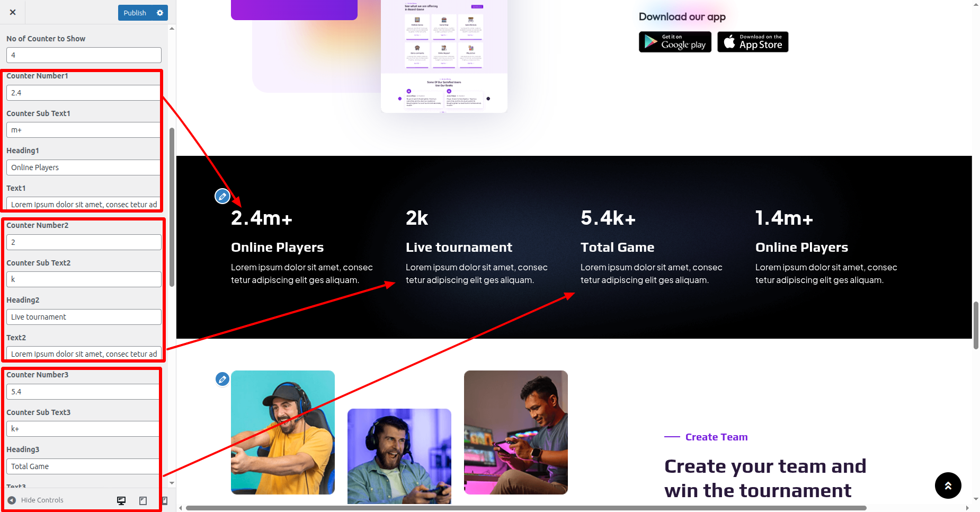Open the App Store download badge
Screen dimensions: 980x512
coord(753,42)
